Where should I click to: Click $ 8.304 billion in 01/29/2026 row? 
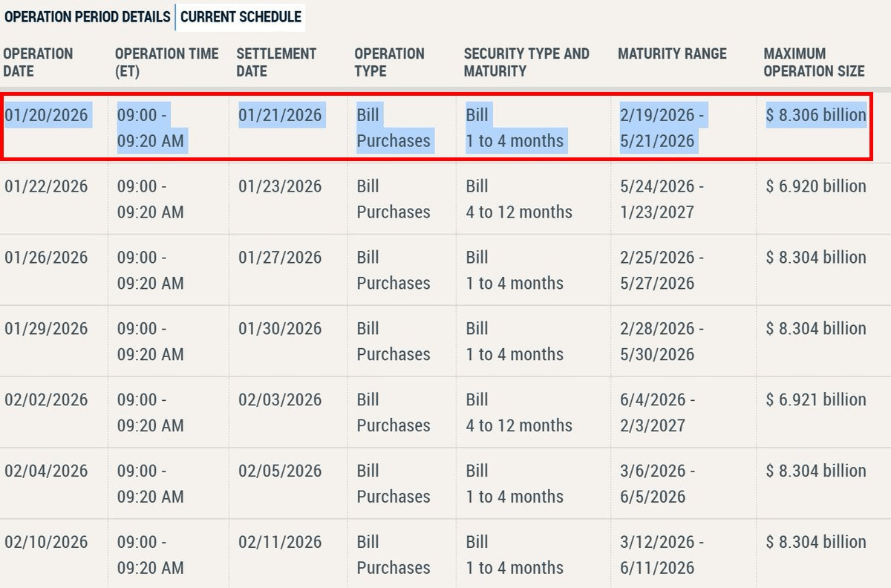pos(816,329)
